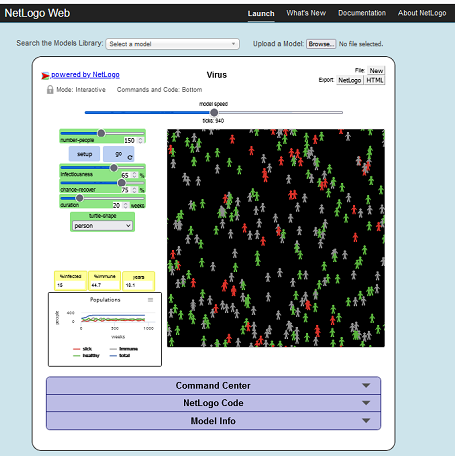Click the lock icon beside Mode: Interactive
This screenshot has height=456, width=455.
click(x=50, y=90)
